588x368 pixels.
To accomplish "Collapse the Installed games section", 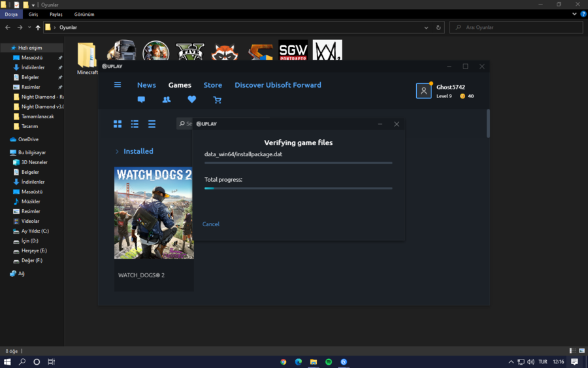I will coord(118,152).
